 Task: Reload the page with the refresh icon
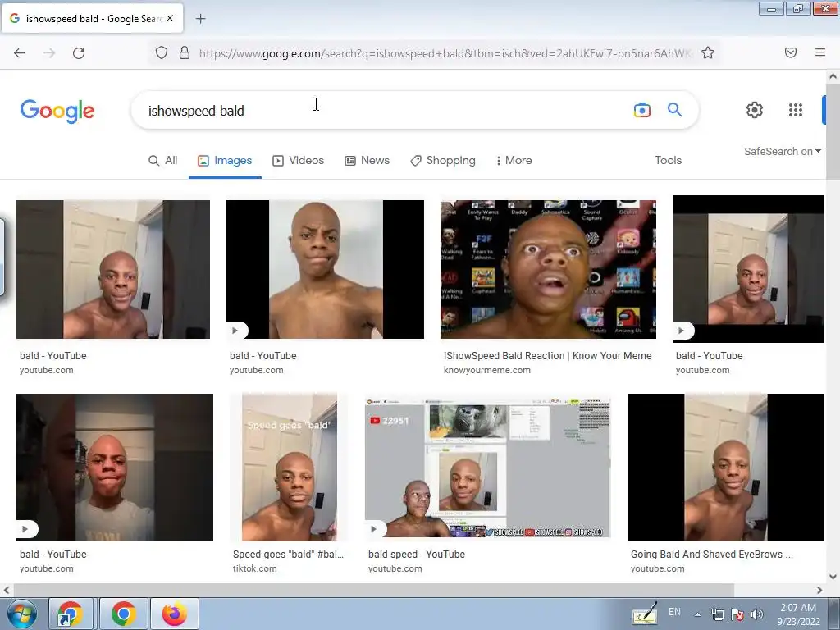pyautogui.click(x=79, y=53)
